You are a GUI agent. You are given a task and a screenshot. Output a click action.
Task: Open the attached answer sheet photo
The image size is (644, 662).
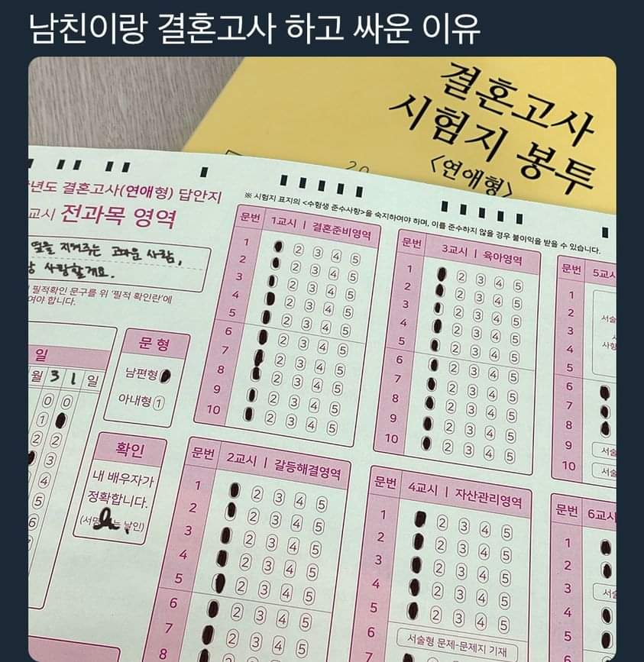[x=322, y=359]
